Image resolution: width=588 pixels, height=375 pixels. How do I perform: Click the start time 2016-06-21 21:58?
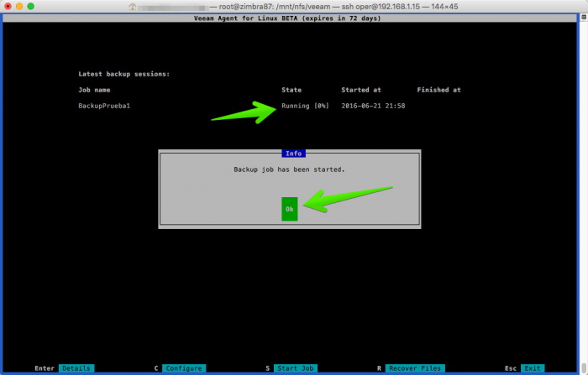click(x=373, y=106)
